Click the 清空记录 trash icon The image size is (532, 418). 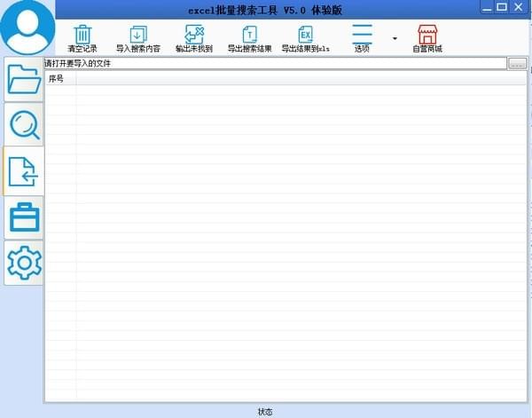pyautogui.click(x=82, y=35)
